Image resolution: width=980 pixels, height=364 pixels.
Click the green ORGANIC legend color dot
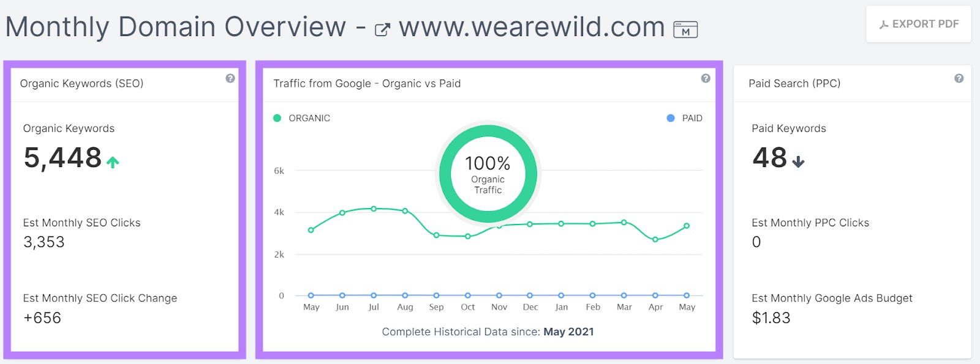point(279,117)
